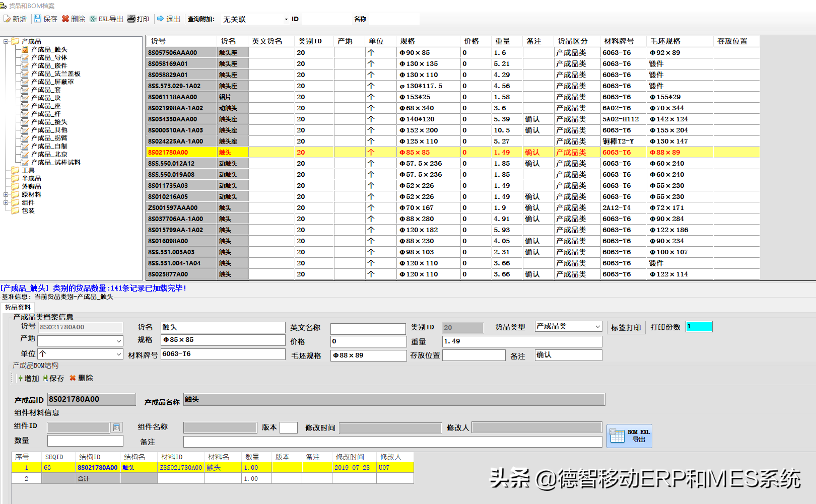Expand the 组件 tree node
Image resolution: width=816 pixels, height=504 pixels.
tap(6, 202)
